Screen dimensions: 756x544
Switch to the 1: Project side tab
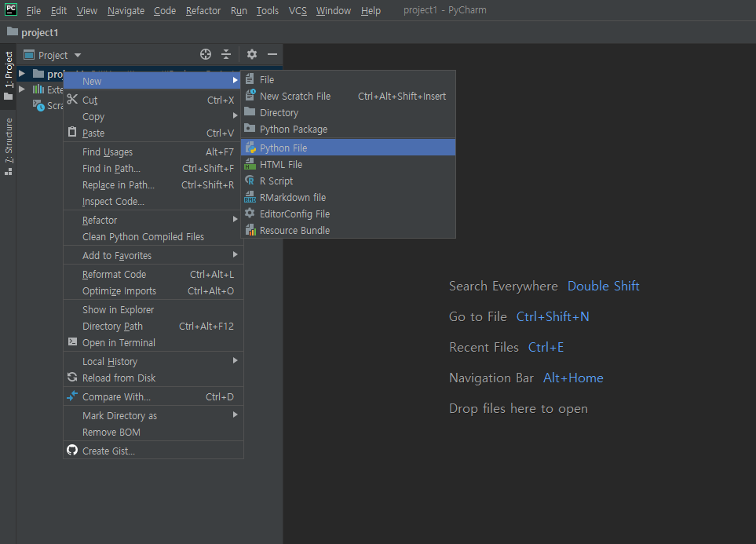(x=8, y=75)
